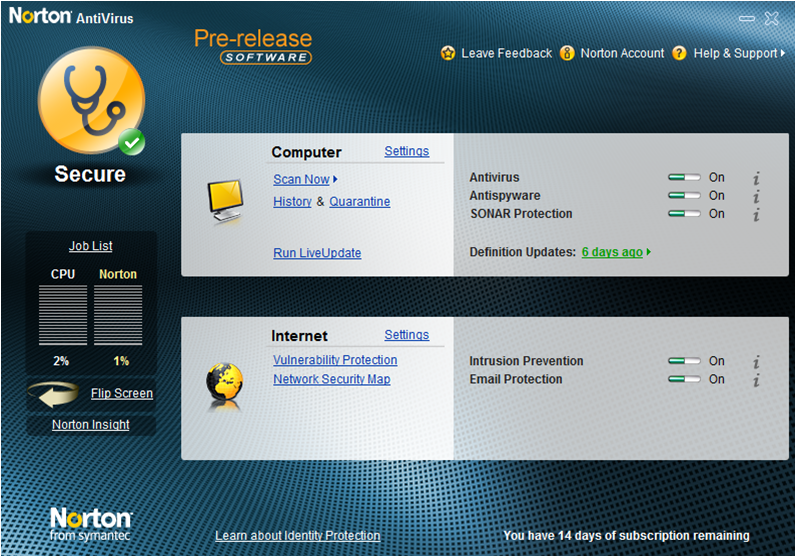
Task: Toggle the SONAR Protection switch
Action: coord(684,213)
